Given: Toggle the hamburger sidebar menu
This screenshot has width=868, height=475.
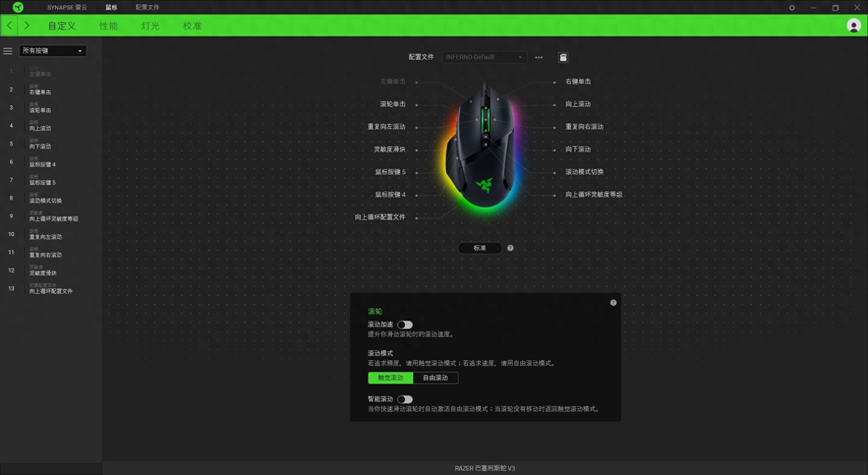Looking at the screenshot, I should (x=8, y=51).
